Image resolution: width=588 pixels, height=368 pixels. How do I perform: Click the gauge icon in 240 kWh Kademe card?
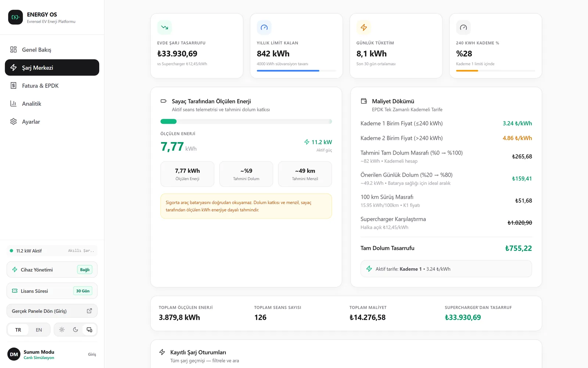point(463,28)
